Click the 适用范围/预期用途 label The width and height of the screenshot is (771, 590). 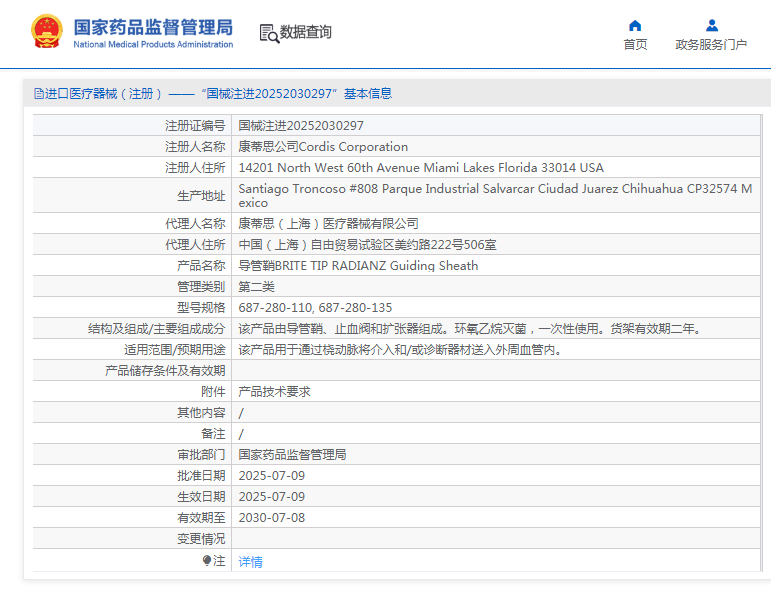175,350
